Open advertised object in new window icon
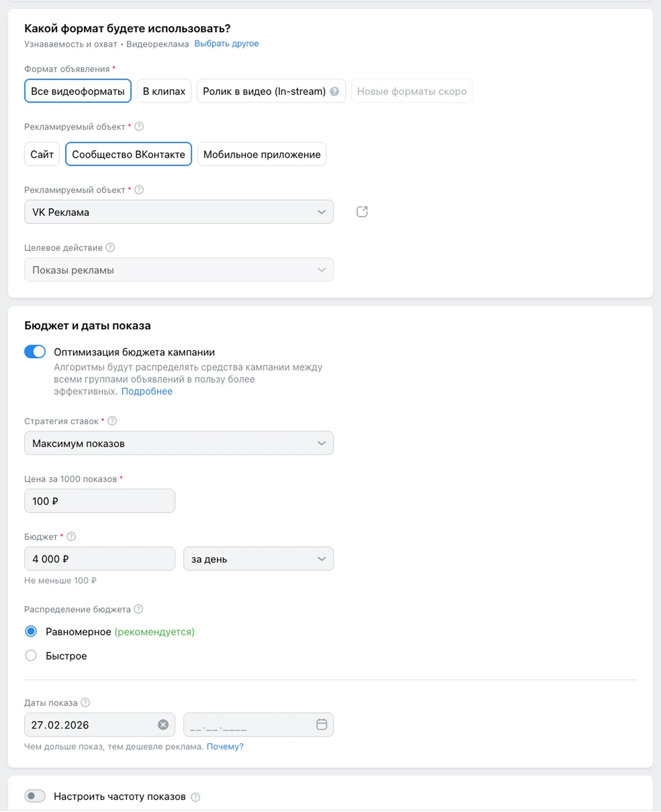Screen dimensions: 661x812 (x=362, y=212)
